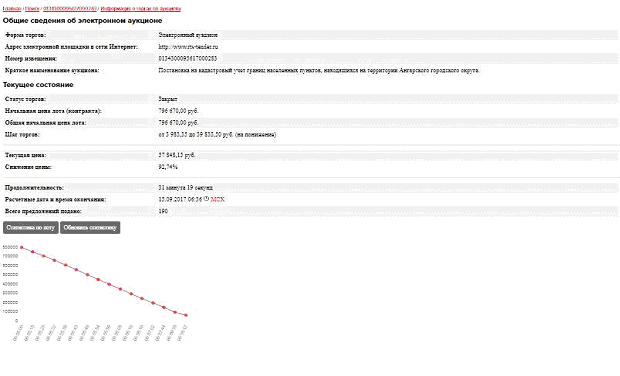Select the notice number value 0134300095617000283
The image size is (620, 376).
coord(188,59)
